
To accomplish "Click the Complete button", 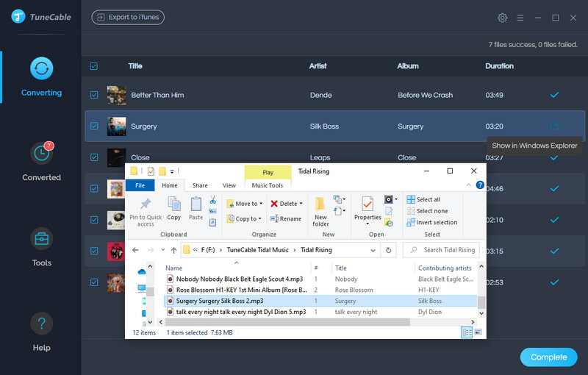I will (x=548, y=357).
